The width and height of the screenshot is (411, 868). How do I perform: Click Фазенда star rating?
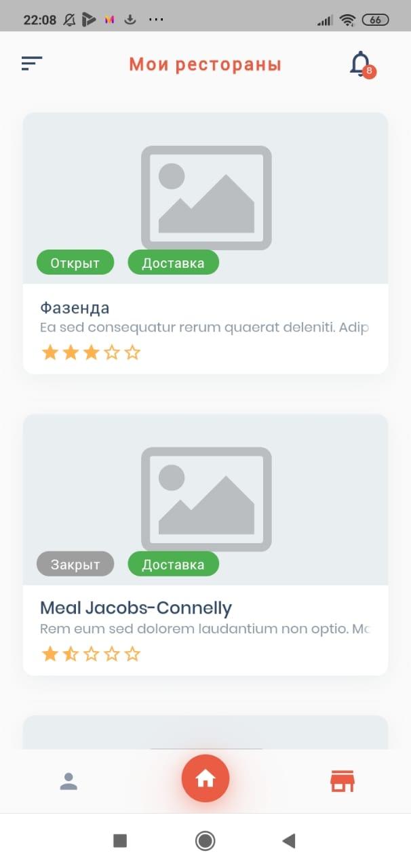[x=91, y=353]
